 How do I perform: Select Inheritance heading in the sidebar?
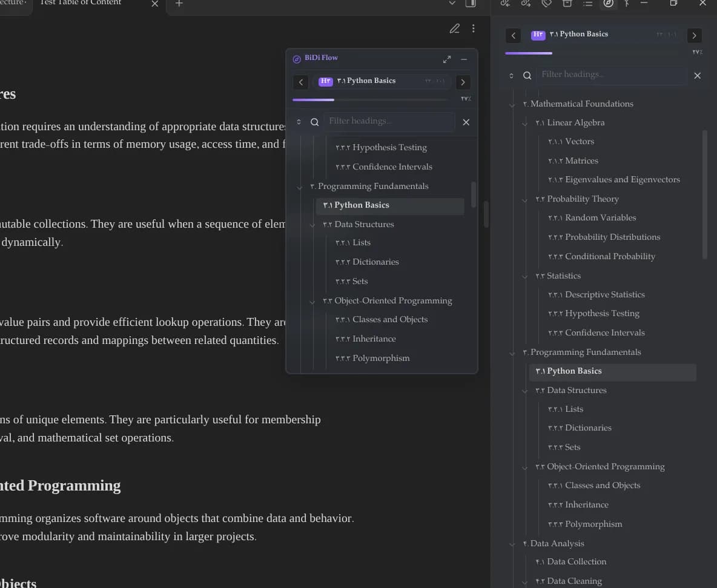point(578,505)
